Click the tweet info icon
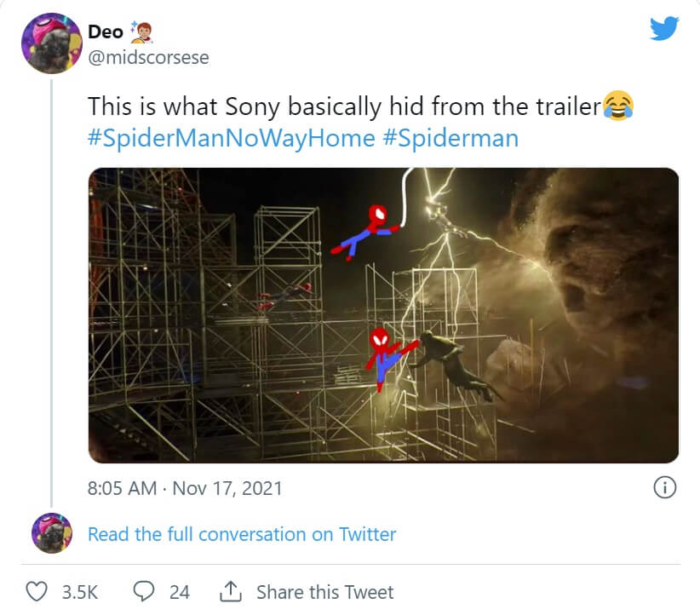This screenshot has width=700, height=615. tap(664, 487)
